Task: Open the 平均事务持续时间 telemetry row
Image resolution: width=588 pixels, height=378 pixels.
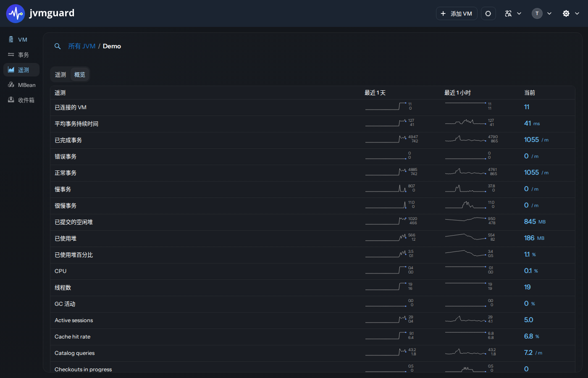Action: tap(312, 124)
